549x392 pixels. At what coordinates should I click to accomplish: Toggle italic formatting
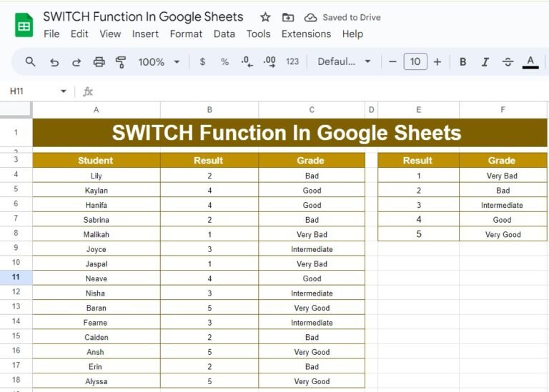coord(485,62)
